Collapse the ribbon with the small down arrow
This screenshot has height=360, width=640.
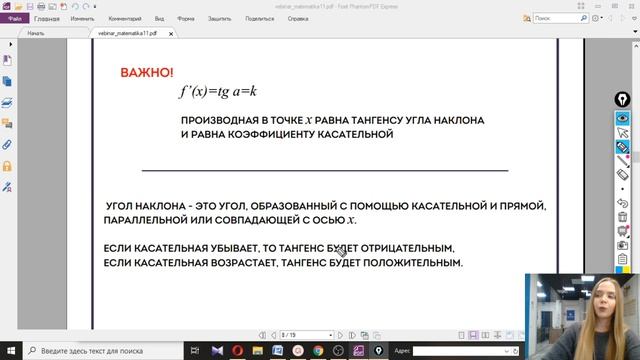[636, 31]
